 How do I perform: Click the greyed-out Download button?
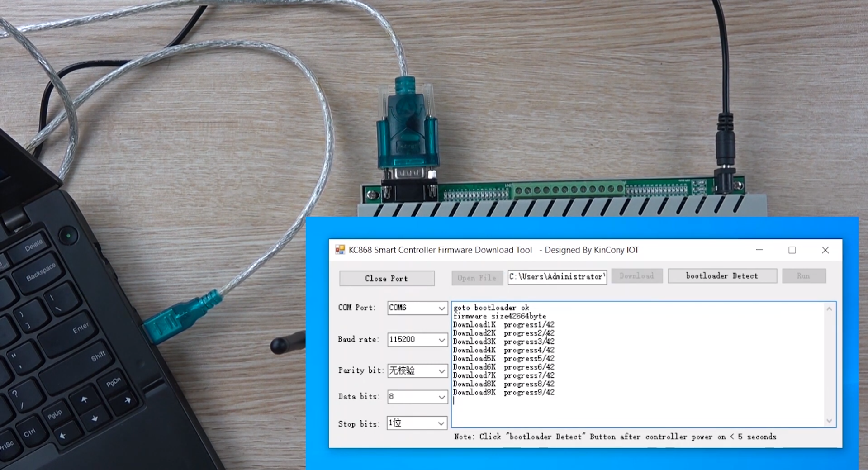[636, 276]
